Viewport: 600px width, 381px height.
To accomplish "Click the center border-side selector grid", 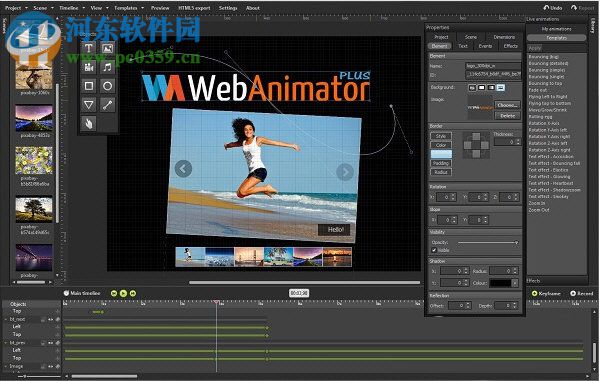I will pos(476,145).
